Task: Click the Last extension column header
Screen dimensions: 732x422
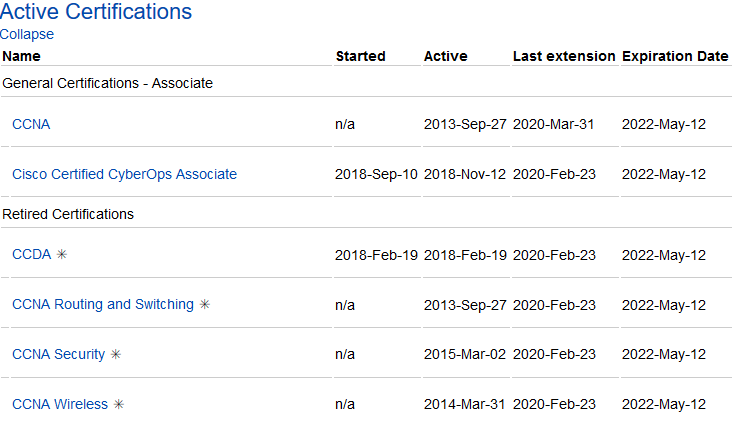Action: click(x=564, y=56)
